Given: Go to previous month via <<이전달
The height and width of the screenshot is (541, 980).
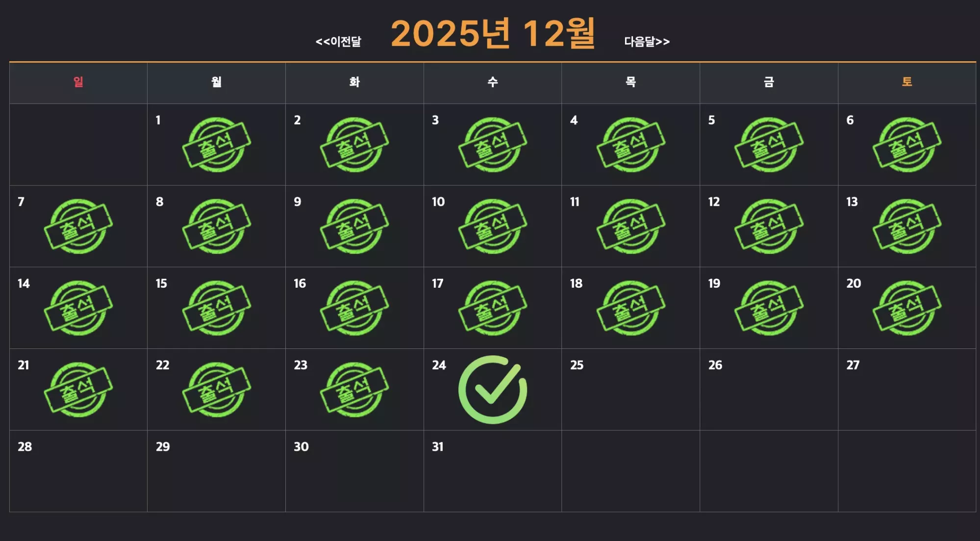Looking at the screenshot, I should tap(338, 42).
